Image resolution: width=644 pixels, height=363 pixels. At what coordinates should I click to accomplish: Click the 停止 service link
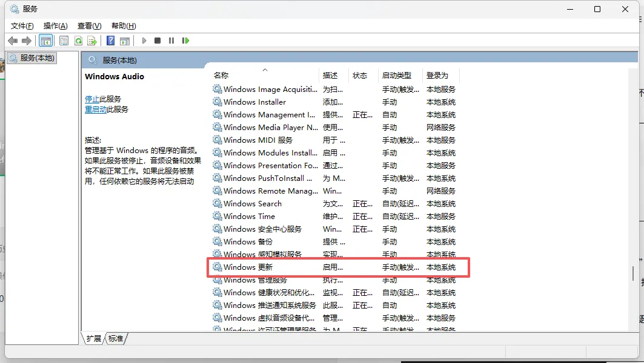[x=92, y=99]
